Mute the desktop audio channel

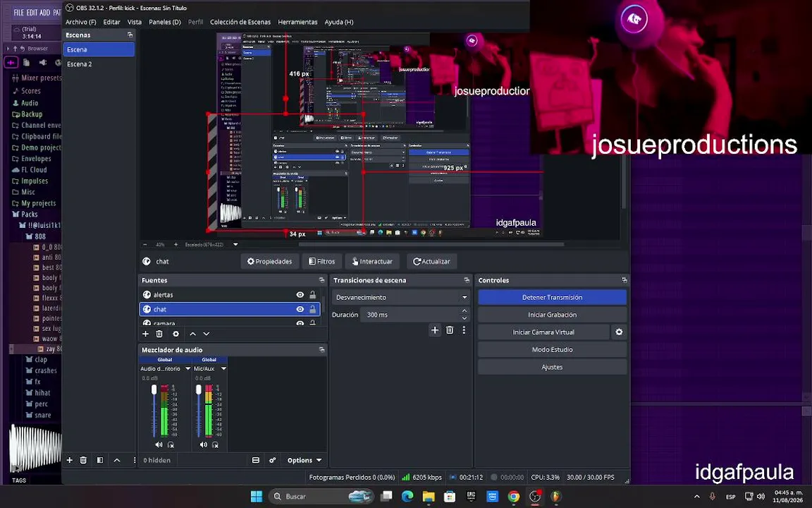(x=159, y=445)
